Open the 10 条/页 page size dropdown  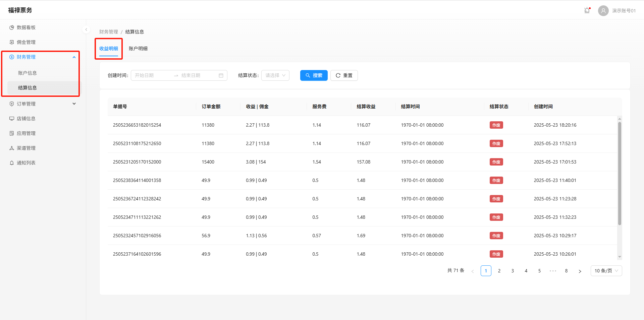tap(606, 271)
